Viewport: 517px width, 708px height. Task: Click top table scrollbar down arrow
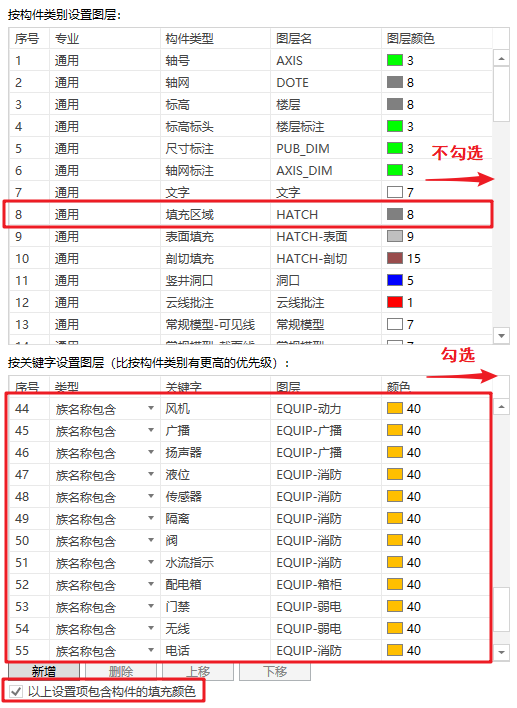pyautogui.click(x=501, y=335)
